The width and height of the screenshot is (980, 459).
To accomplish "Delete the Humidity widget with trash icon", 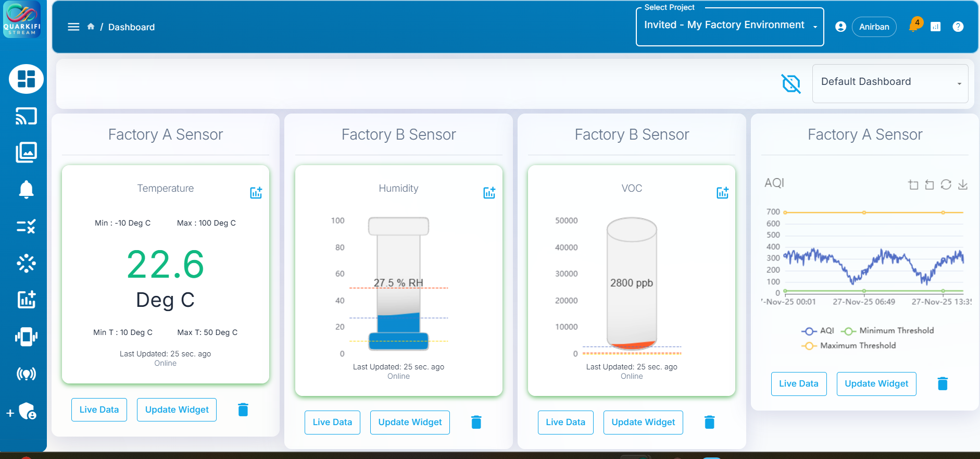I will pyautogui.click(x=476, y=422).
